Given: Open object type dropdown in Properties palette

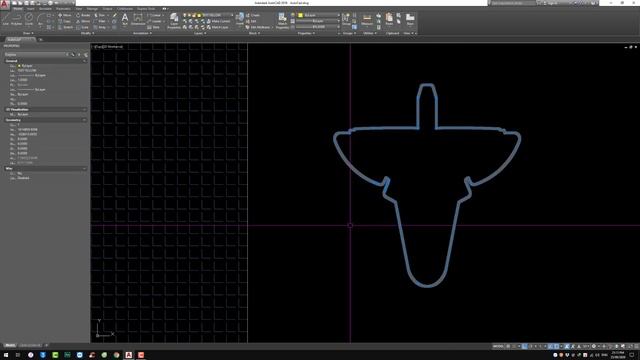Looking at the screenshot, I should pos(35,54).
